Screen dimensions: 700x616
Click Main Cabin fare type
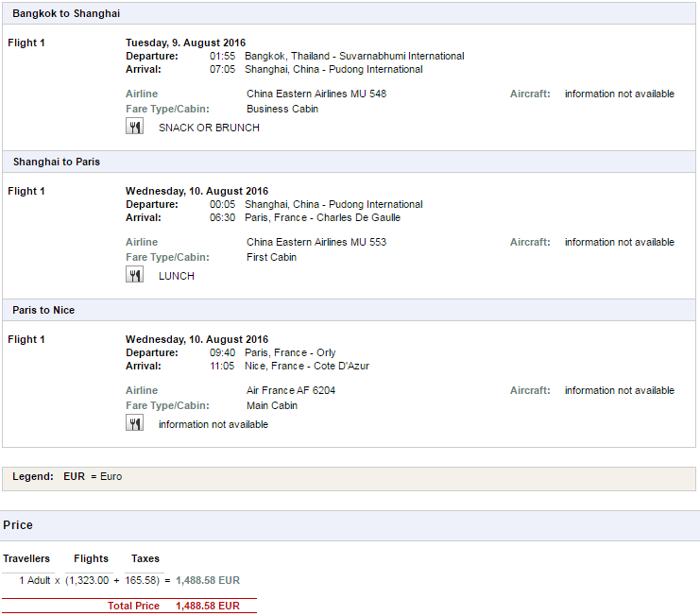tap(272, 405)
